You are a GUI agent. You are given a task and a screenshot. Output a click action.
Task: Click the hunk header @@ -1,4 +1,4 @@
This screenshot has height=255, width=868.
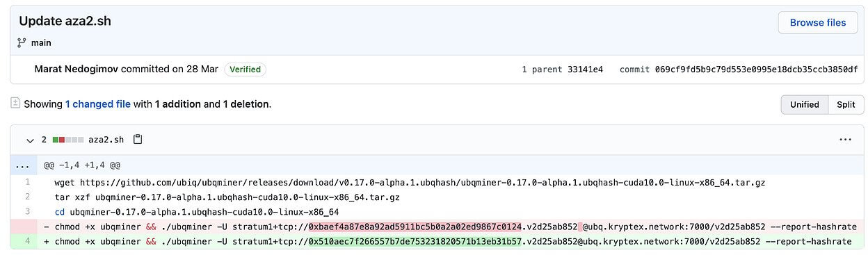[82, 166]
